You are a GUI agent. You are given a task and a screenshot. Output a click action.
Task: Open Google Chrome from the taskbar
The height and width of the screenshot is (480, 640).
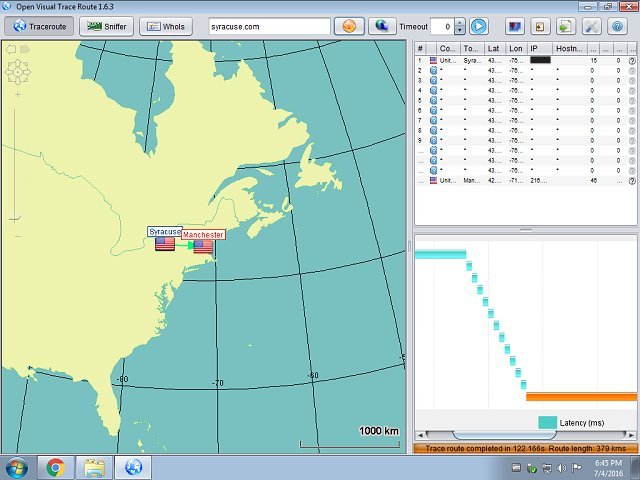56,468
